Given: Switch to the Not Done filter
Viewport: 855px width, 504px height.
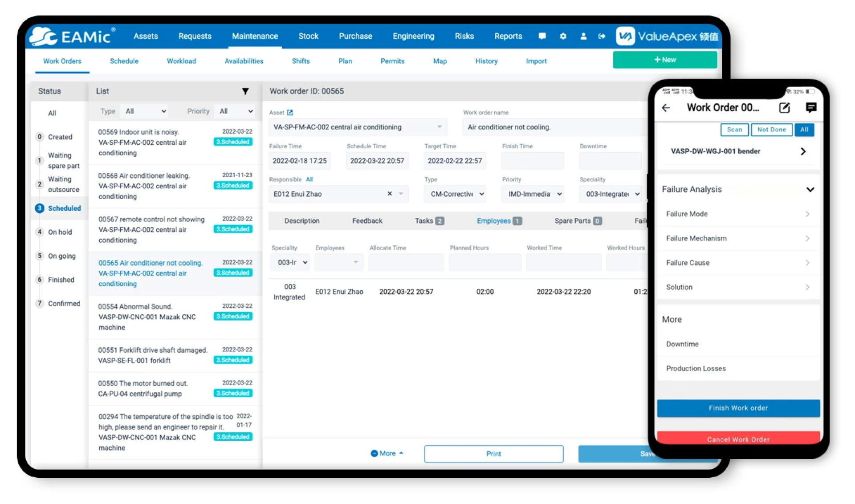Looking at the screenshot, I should [x=771, y=130].
